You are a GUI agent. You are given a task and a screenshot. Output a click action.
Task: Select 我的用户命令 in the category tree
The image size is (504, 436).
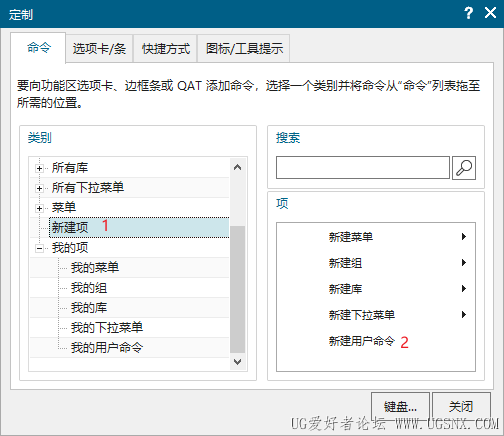(x=107, y=348)
